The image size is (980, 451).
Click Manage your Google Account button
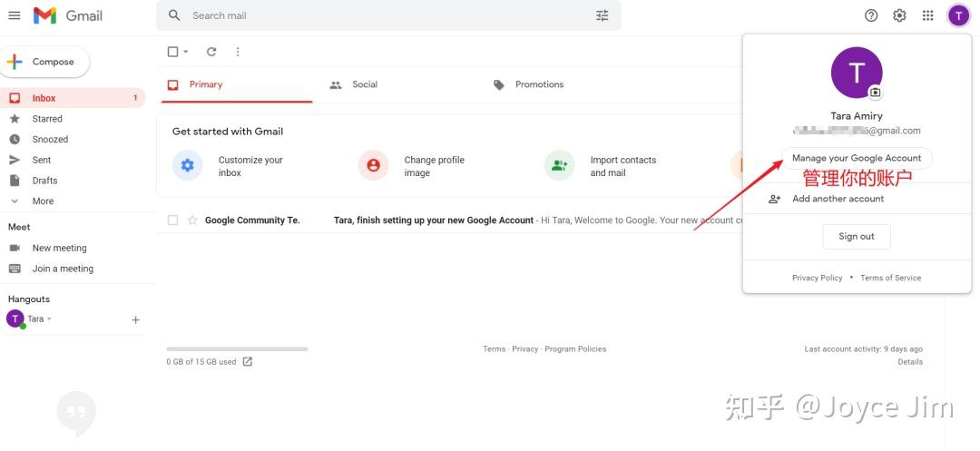(x=856, y=158)
